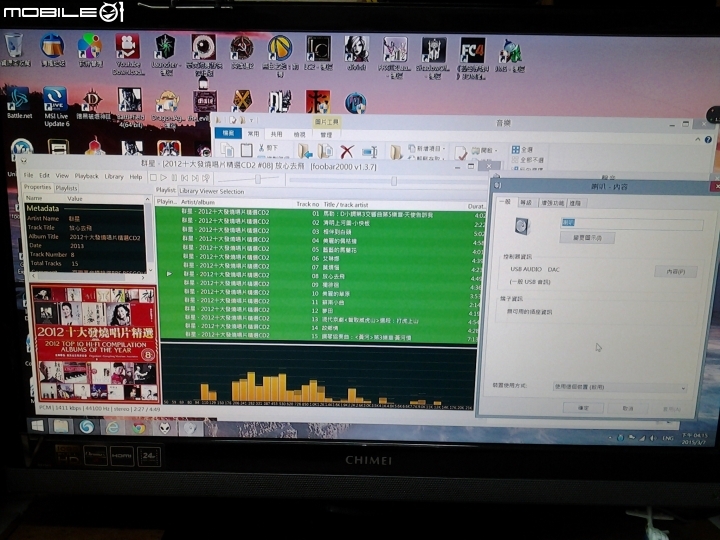Collapse the Explorer ribbon with chevron
Screen dimensions: 720x540
tap(698, 139)
